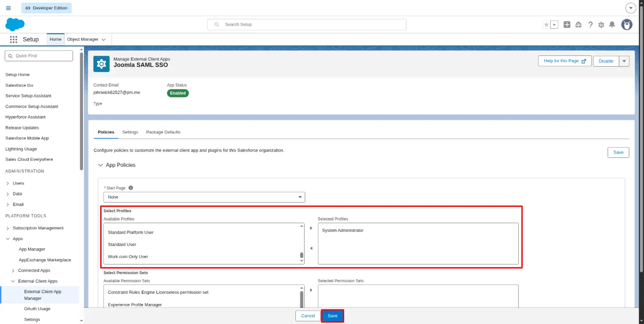
Task: Focus the Search Setup field
Action: 307,25
